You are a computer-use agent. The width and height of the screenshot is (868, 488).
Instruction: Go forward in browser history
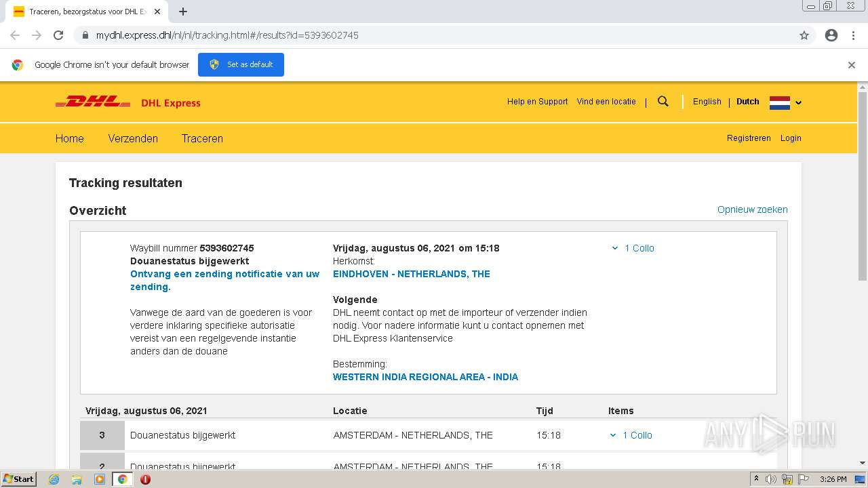pyautogui.click(x=37, y=35)
